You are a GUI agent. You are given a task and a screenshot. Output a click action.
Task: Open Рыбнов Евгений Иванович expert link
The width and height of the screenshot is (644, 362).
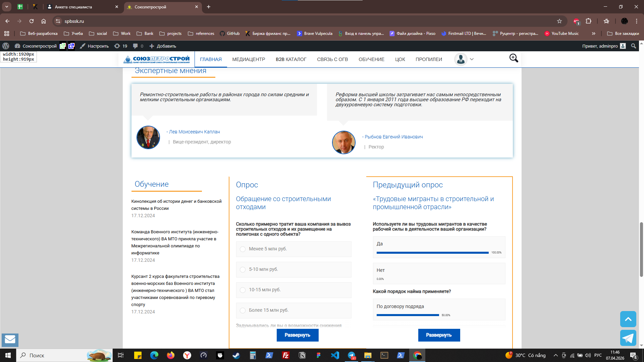pos(394,137)
